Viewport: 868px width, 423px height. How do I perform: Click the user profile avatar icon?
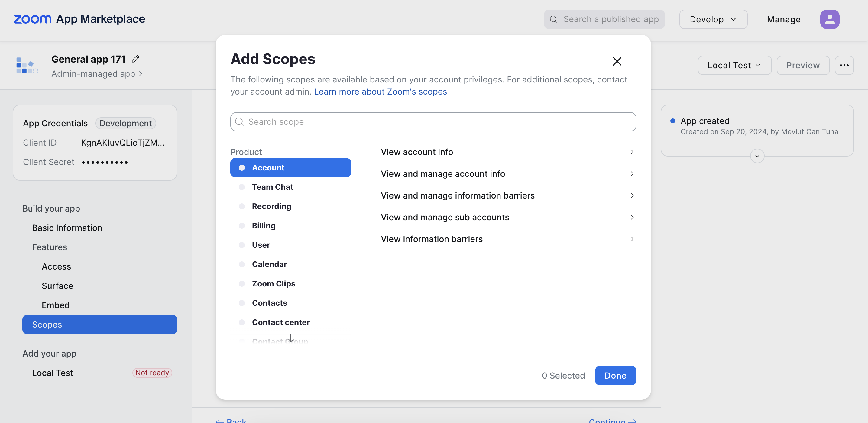(830, 19)
